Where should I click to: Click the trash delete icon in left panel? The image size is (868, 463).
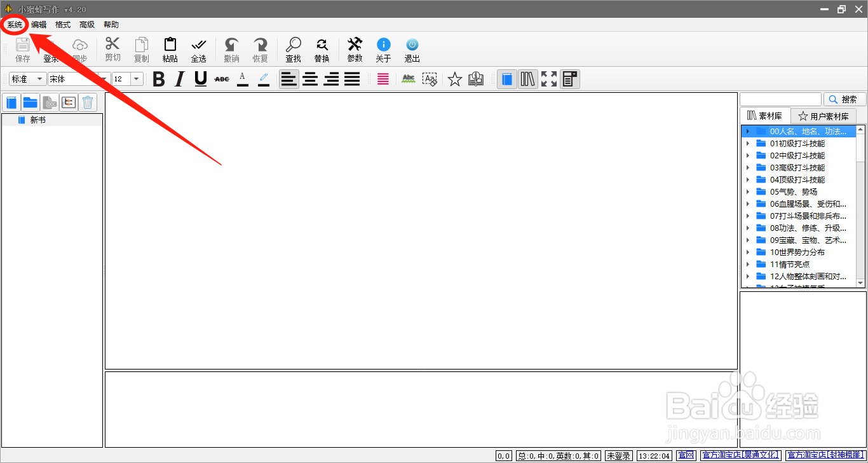pyautogui.click(x=88, y=102)
